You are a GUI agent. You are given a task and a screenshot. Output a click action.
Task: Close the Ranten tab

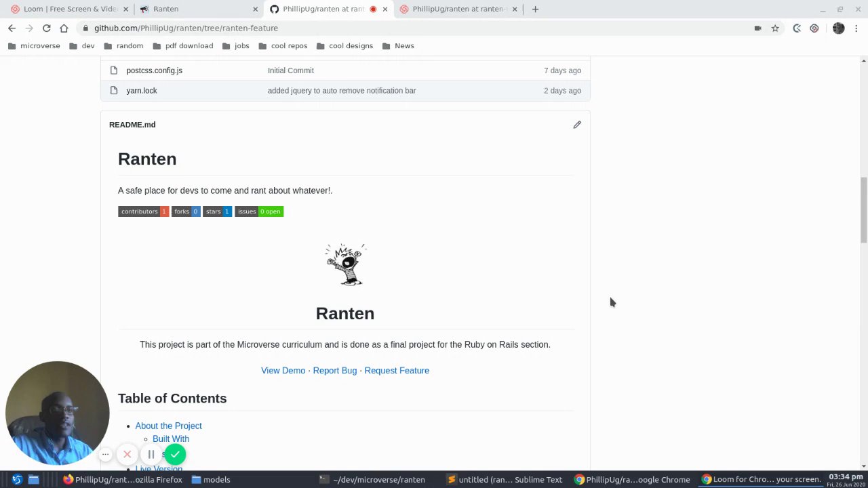tap(256, 9)
